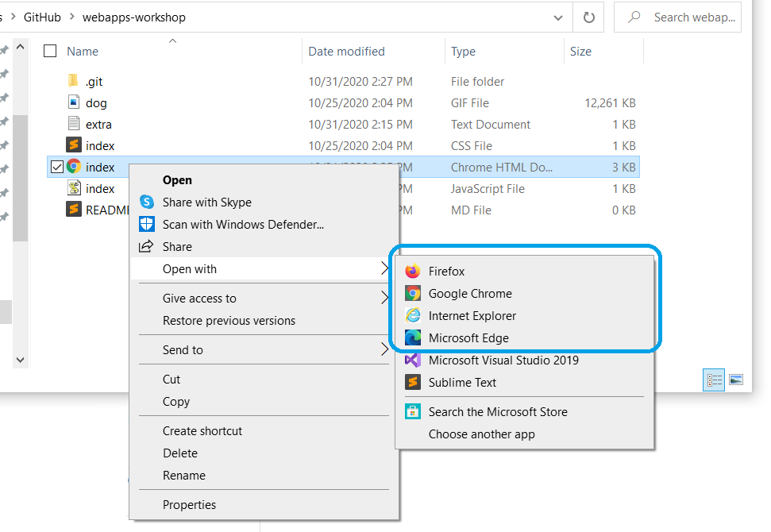Click the Firefox icon in Open with submenu
Image resolution: width=771 pixels, height=532 pixels.
[x=412, y=272]
